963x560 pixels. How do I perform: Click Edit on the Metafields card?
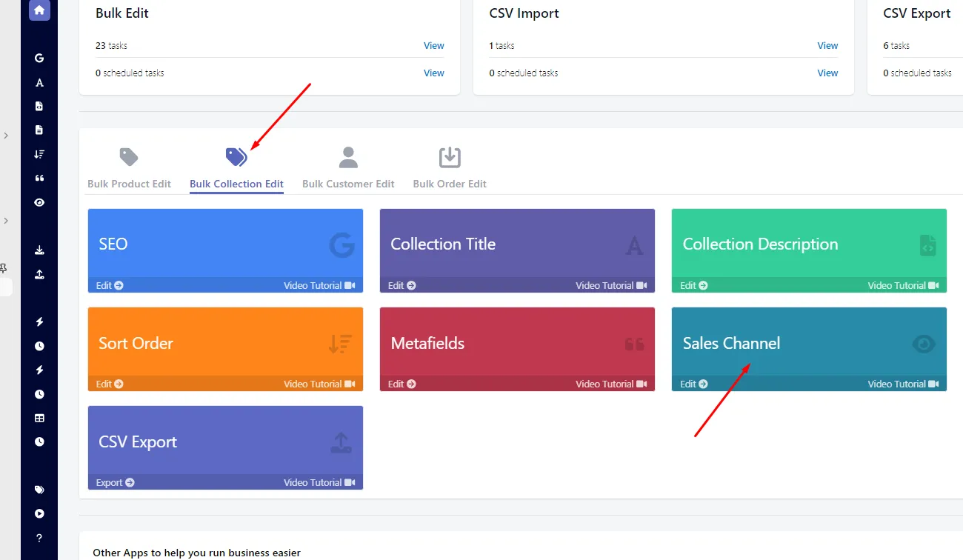pyautogui.click(x=401, y=384)
